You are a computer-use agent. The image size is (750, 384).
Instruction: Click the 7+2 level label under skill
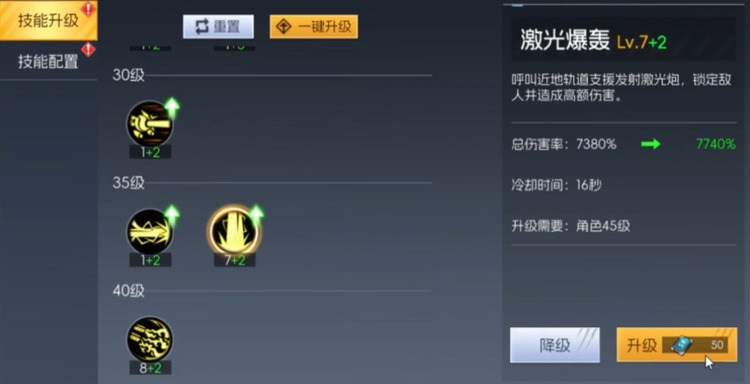tap(234, 260)
